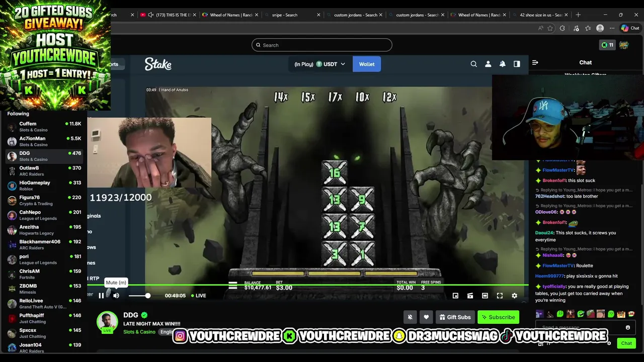Click the Stake search magnifier icon

click(473, 64)
